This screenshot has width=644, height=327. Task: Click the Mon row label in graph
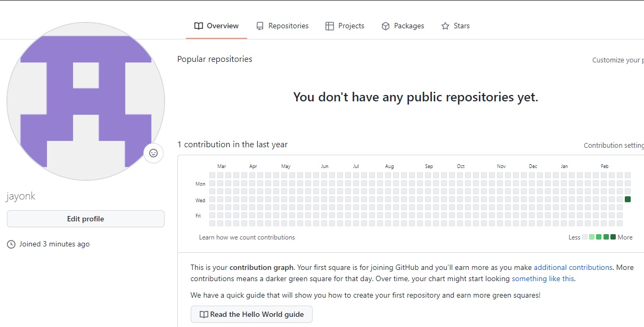(200, 184)
